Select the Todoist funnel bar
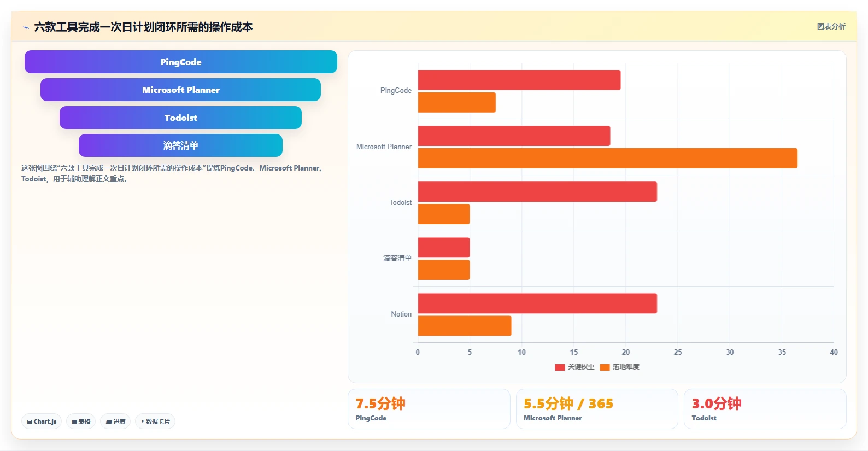The image size is (868, 451). [x=180, y=118]
